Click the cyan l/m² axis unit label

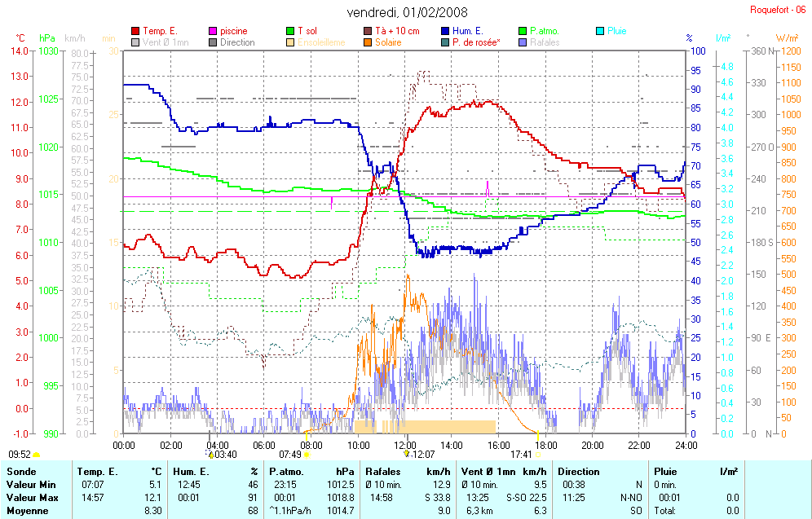point(723,38)
